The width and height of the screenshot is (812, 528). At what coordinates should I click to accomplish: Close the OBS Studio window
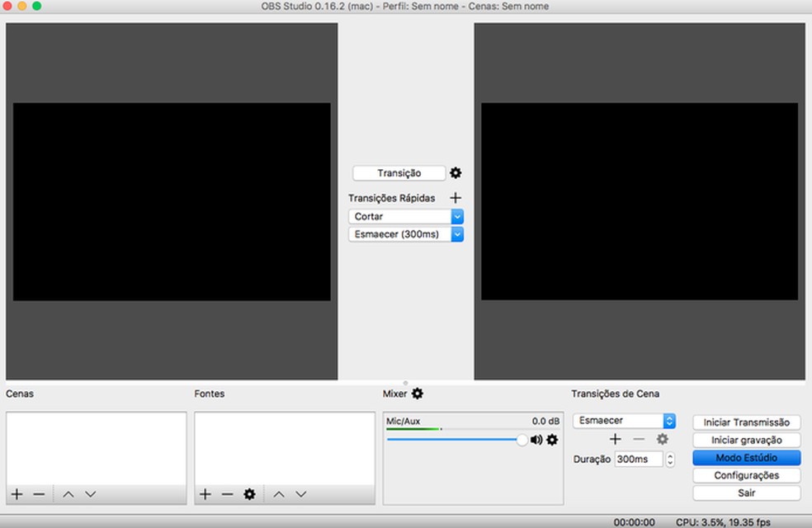click(7, 6)
